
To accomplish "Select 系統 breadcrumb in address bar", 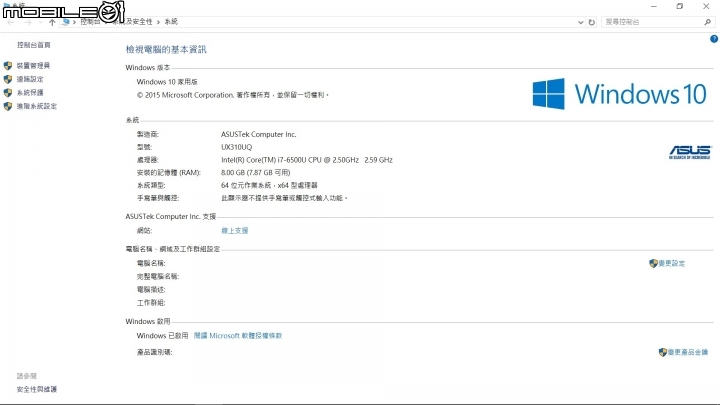I will pos(171,22).
